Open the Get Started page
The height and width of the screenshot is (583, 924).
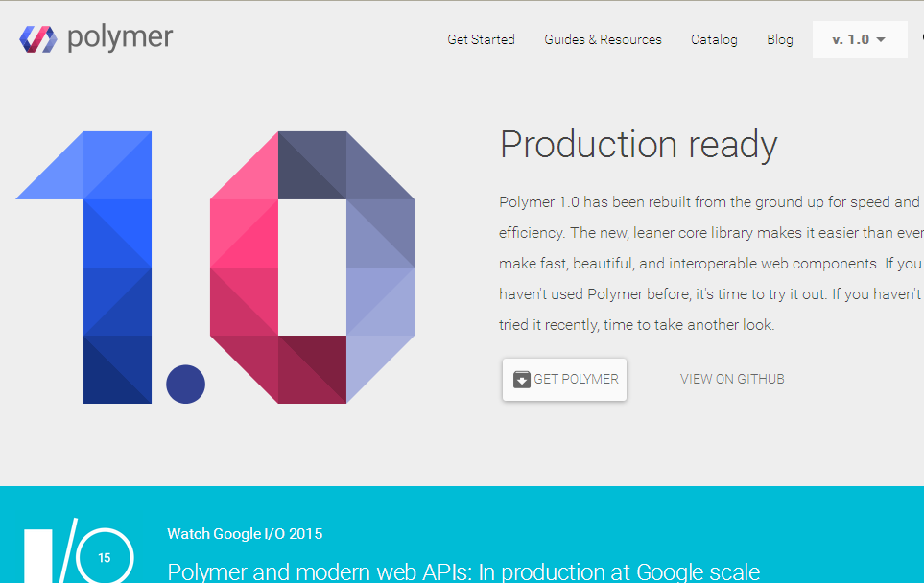pyautogui.click(x=481, y=39)
